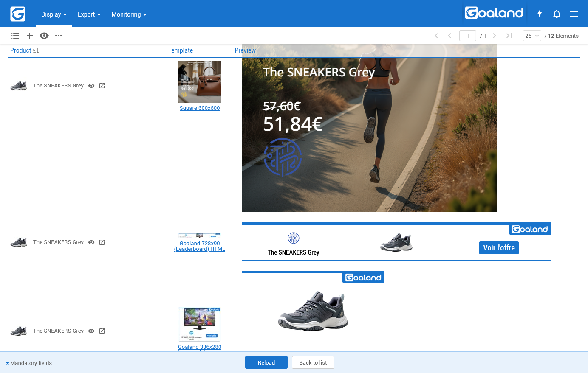588x373 pixels.
Task: Click the Mandatory fields note
Action: 29,363
